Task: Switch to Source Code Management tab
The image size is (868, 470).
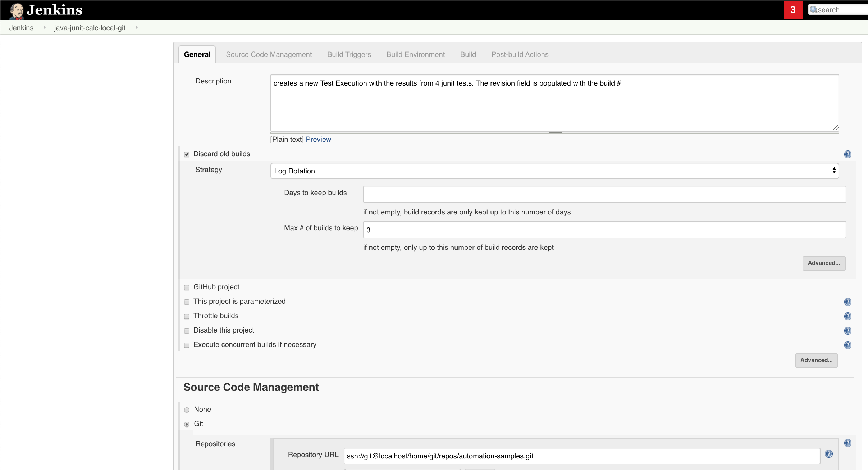Action: tap(269, 54)
